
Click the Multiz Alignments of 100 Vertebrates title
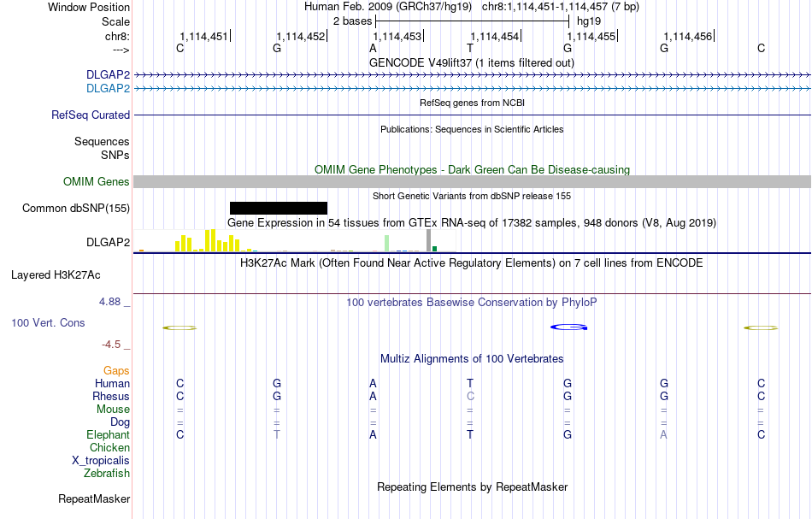click(472, 358)
